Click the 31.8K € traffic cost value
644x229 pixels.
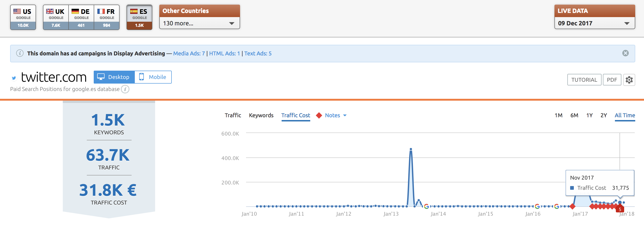tap(108, 190)
